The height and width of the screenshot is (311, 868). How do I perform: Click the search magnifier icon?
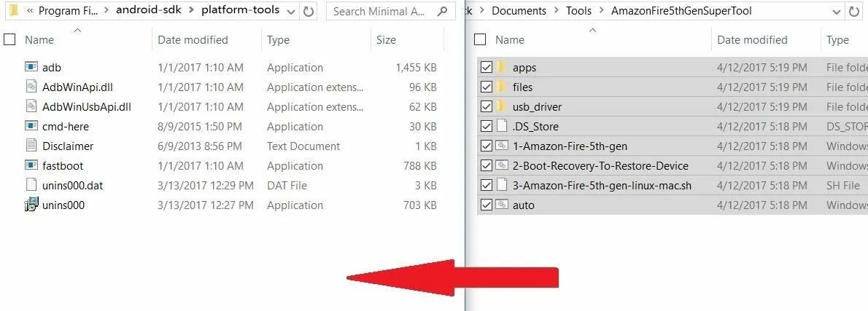click(442, 11)
